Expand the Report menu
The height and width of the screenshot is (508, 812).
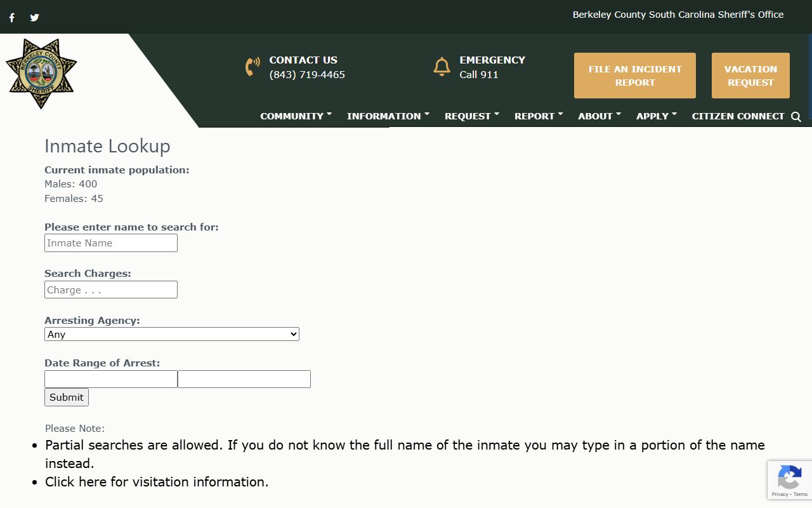pos(539,116)
